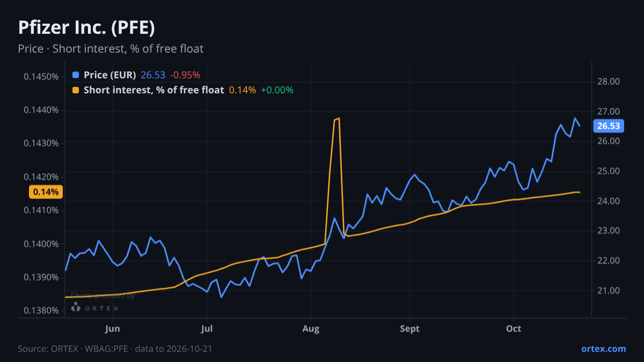Open the ortex.com link
644x362 pixels.
click(x=603, y=349)
